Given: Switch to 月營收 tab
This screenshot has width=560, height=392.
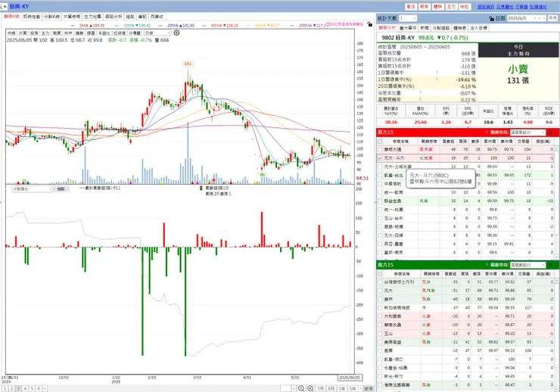Looking at the screenshot, I should 157,17.
